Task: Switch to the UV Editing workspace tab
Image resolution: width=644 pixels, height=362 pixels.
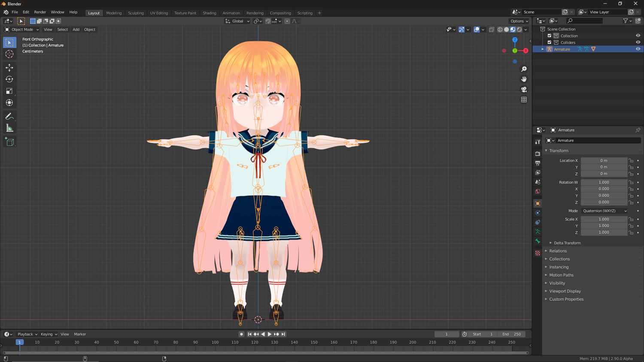Action: tap(159, 13)
